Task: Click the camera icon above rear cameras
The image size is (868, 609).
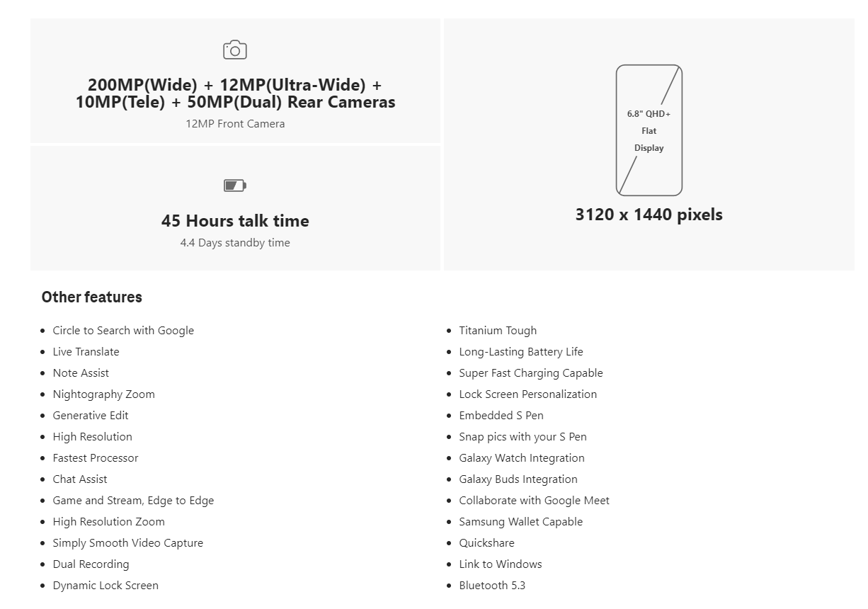Action: point(235,50)
